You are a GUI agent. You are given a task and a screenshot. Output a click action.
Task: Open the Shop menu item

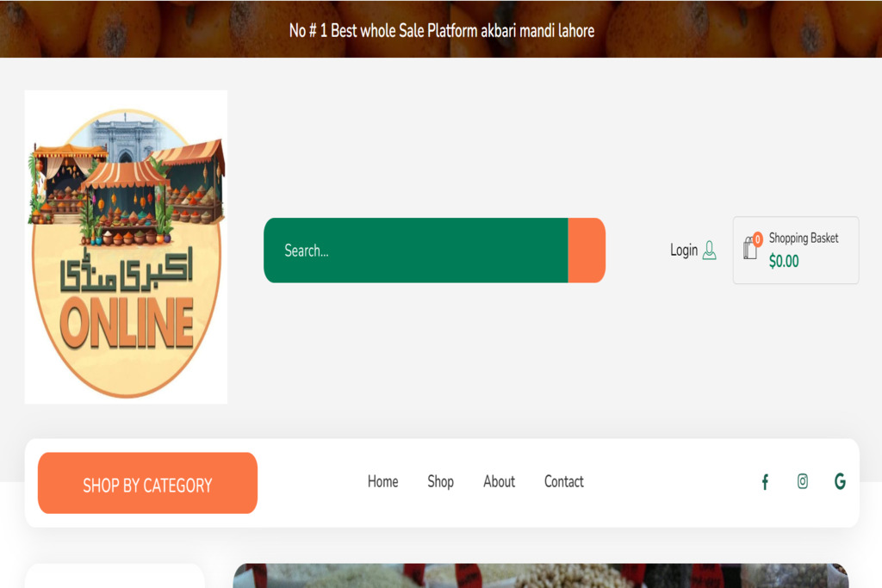(440, 482)
